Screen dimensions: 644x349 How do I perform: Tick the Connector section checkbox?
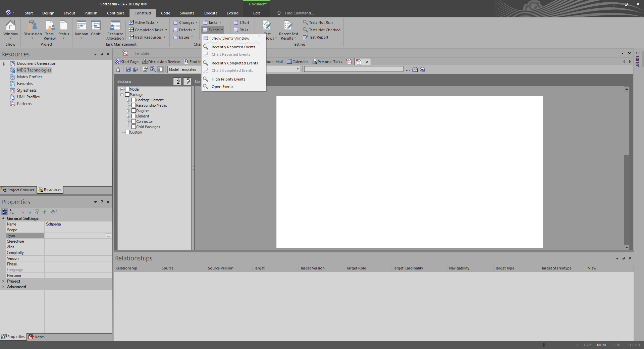tap(133, 121)
